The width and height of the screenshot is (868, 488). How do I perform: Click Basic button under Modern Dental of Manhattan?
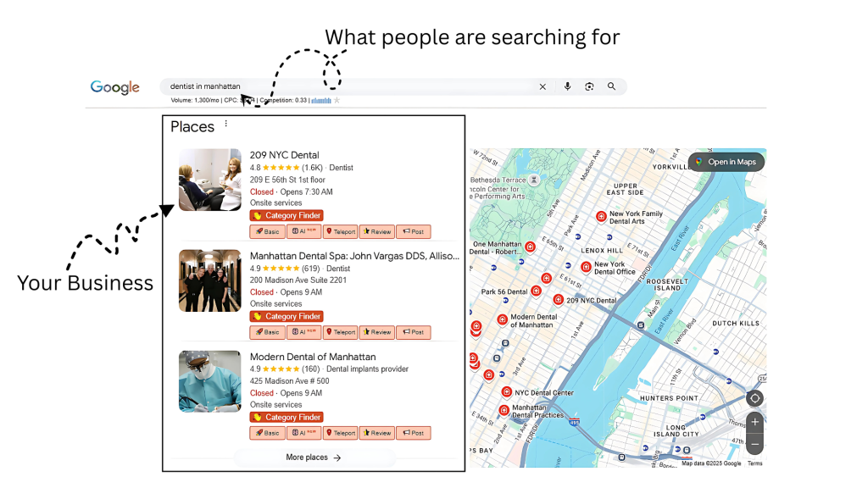(267, 433)
